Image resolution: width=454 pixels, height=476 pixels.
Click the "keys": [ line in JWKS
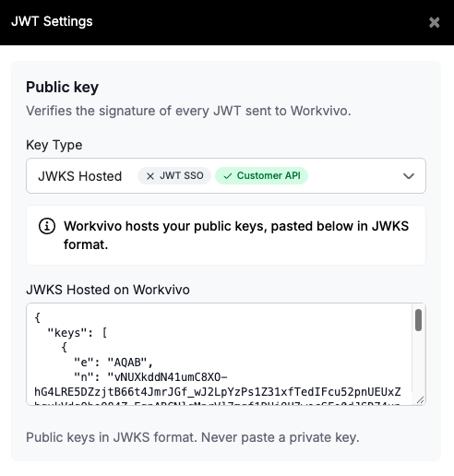coord(78,333)
